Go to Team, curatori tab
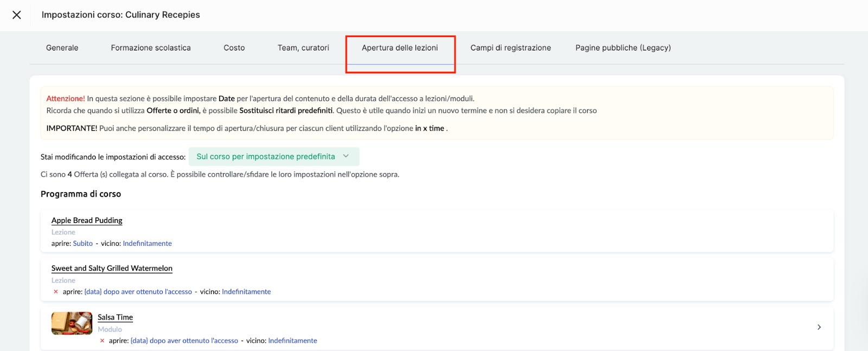 pos(303,48)
